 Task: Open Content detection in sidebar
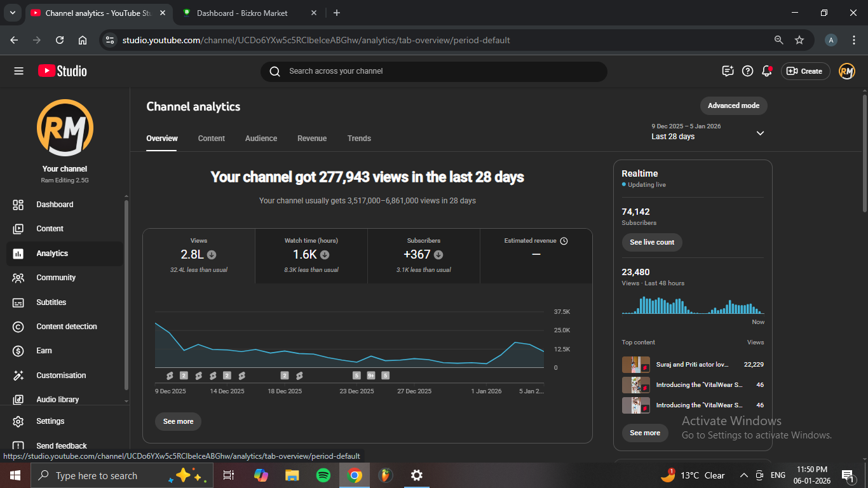(66, 327)
